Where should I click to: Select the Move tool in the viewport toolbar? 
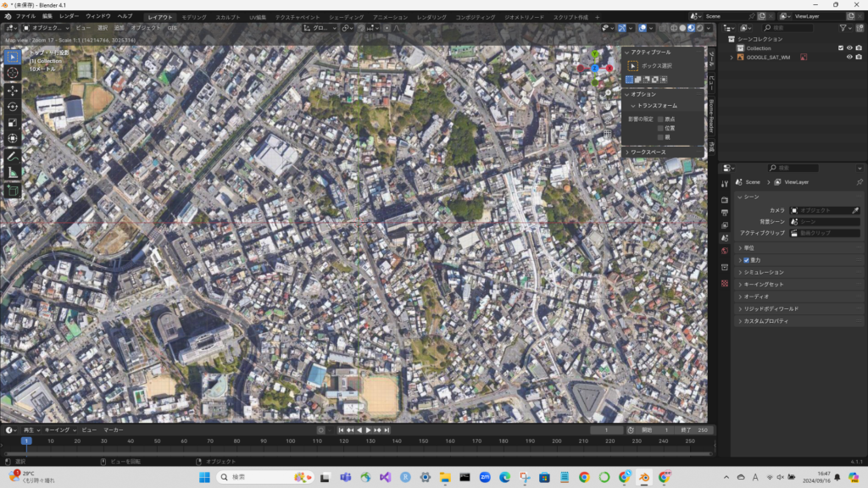coord(13,90)
